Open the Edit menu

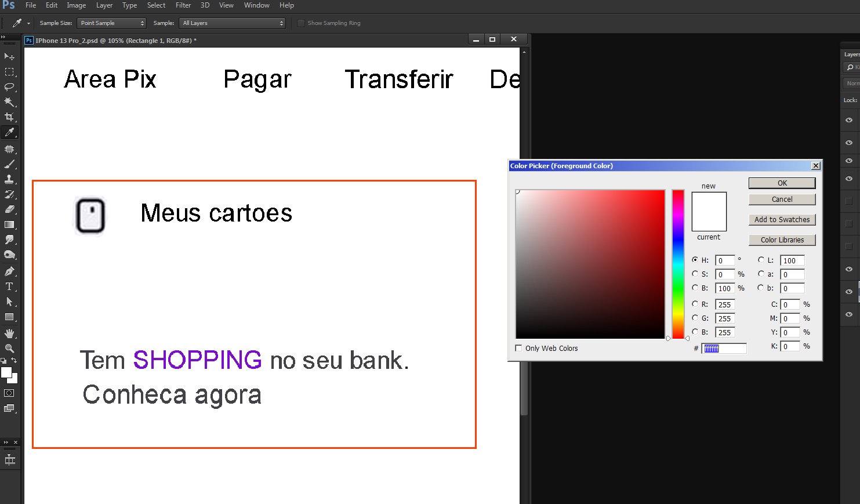(x=52, y=5)
